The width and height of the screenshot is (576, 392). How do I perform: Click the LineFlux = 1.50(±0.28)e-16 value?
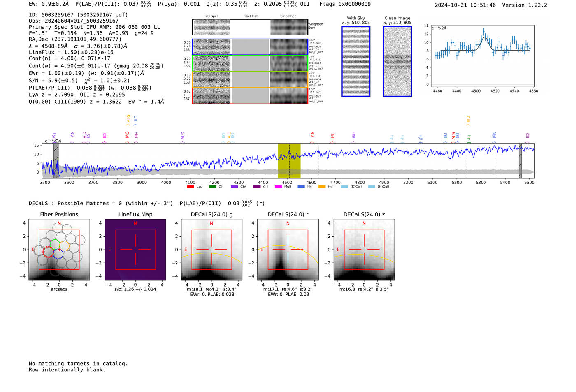pyautogui.click(x=71, y=52)
